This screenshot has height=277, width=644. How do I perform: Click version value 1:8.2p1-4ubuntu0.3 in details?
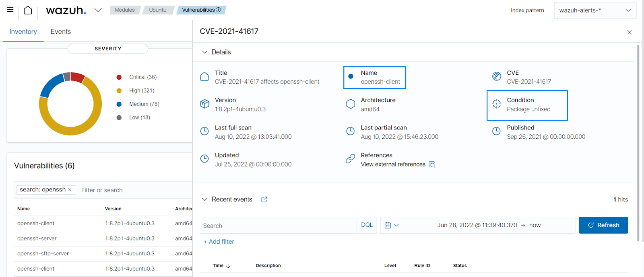pos(240,109)
